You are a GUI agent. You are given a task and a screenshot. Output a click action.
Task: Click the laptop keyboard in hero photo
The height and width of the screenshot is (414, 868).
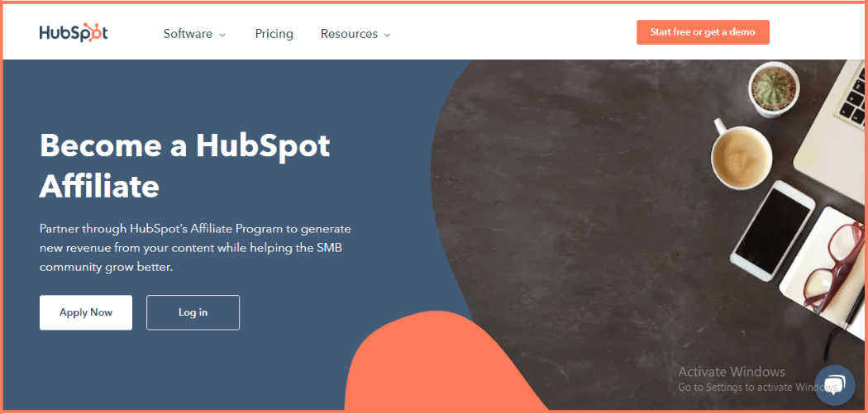[852, 95]
